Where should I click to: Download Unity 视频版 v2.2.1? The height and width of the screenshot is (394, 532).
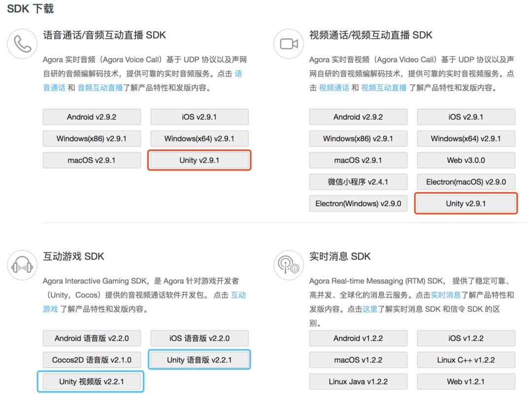click(x=92, y=382)
